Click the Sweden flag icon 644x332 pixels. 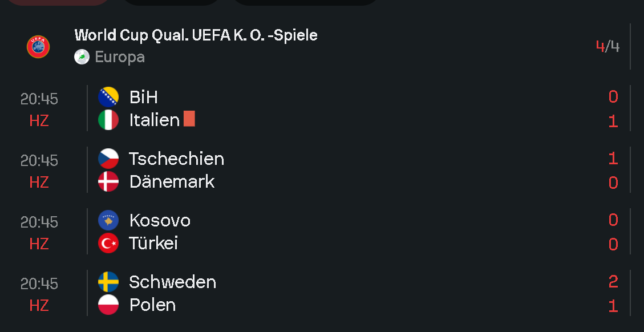tap(108, 282)
